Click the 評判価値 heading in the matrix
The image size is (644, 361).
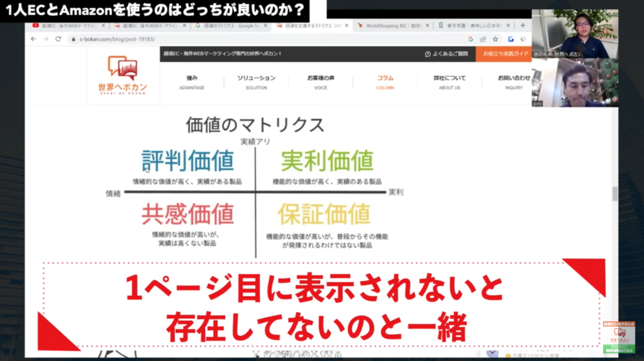pyautogui.click(x=187, y=160)
